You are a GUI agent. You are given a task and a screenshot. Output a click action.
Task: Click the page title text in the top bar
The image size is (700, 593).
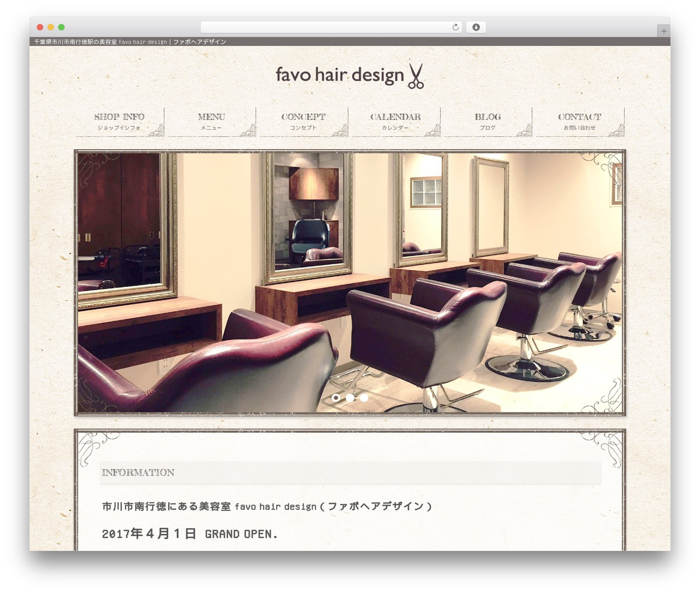130,42
